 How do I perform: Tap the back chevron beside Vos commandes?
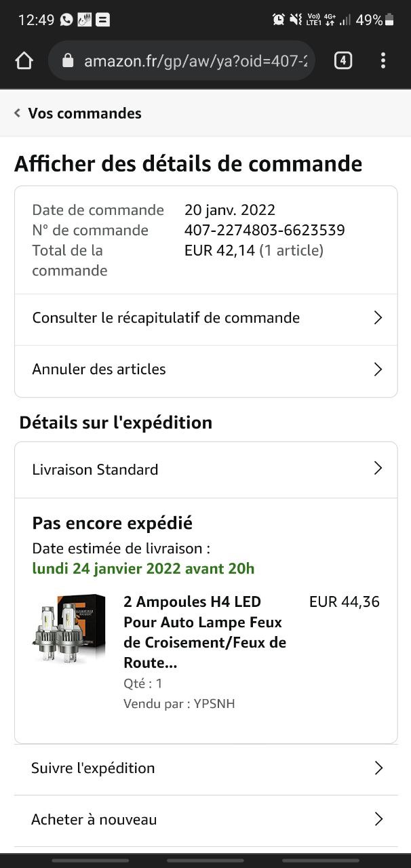18,113
